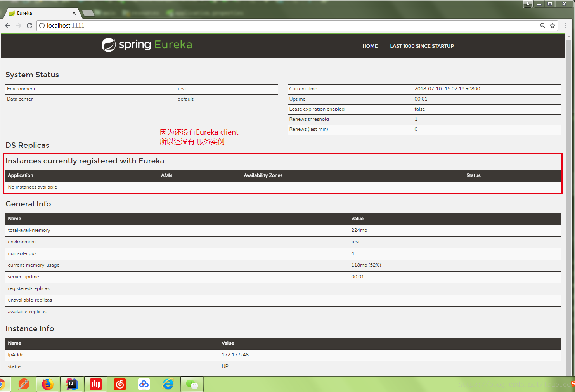Click the 224mb memory value
The image size is (575, 392).
click(x=359, y=230)
